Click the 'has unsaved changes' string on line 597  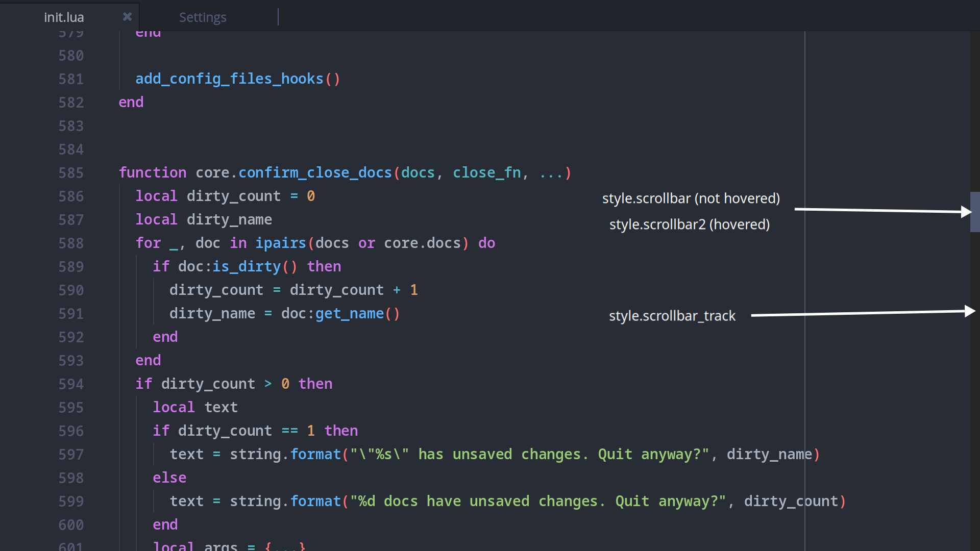click(x=529, y=455)
